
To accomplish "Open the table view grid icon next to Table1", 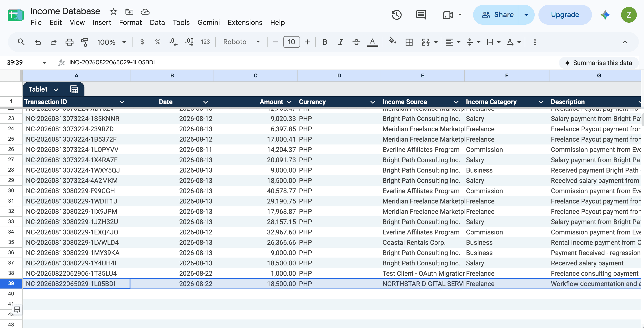I will [x=74, y=89].
